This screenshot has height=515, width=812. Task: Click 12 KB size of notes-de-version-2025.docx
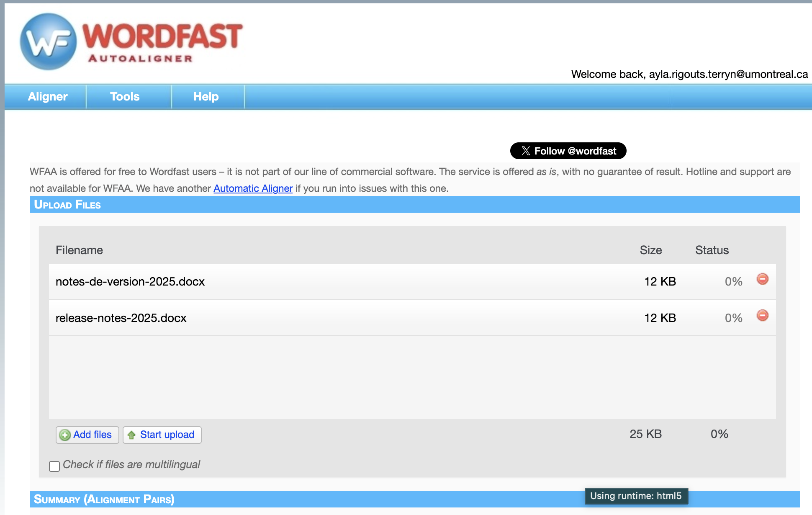[x=660, y=281]
